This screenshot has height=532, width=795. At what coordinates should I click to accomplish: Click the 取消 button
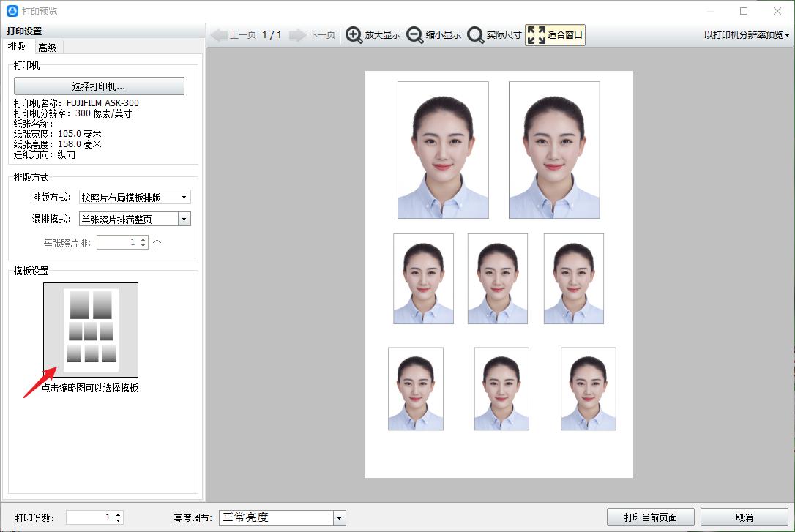coord(744,517)
